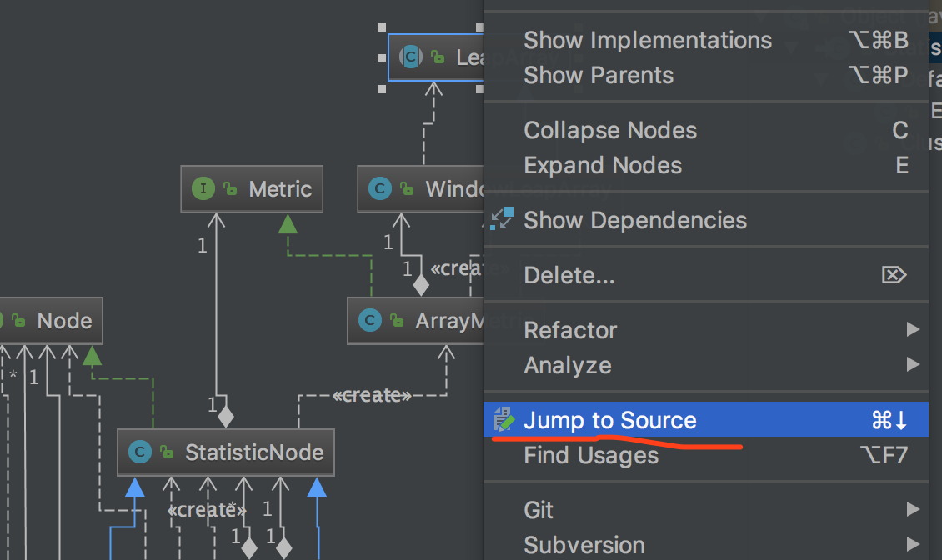The image size is (942, 560).
Task: Click the Window class 'C' icon
Action: [x=379, y=189]
